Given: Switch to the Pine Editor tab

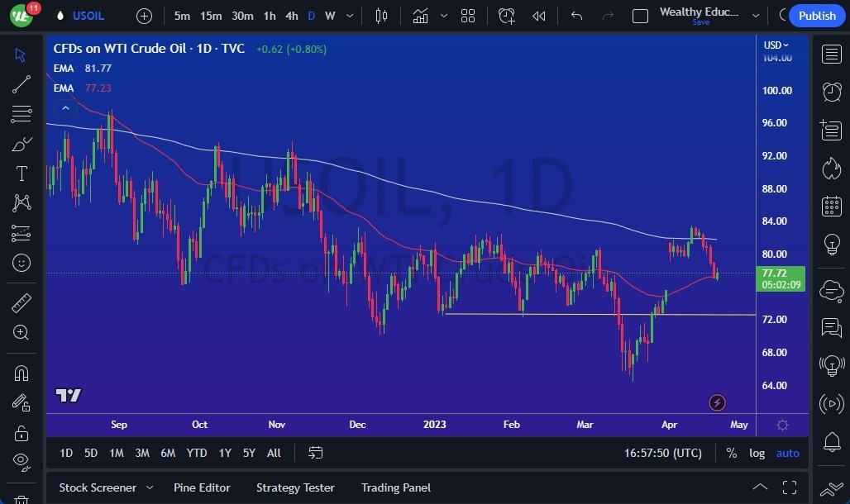Looking at the screenshot, I should click(x=202, y=487).
